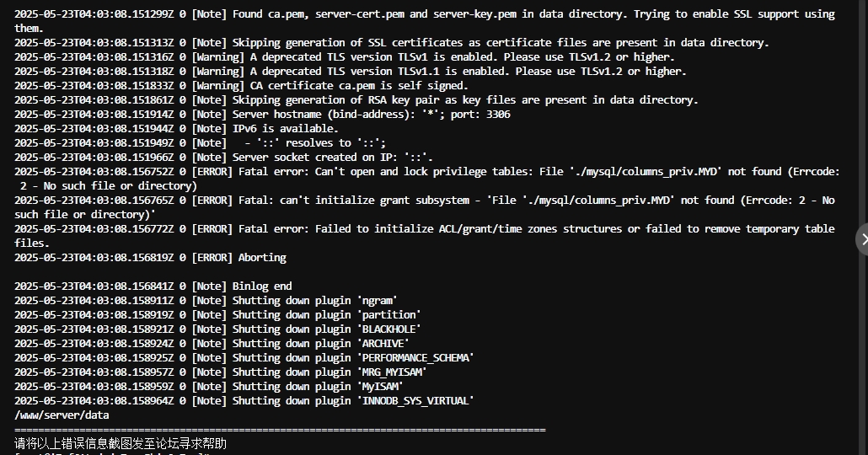Expand the side panel chevron arrow

(x=862, y=239)
